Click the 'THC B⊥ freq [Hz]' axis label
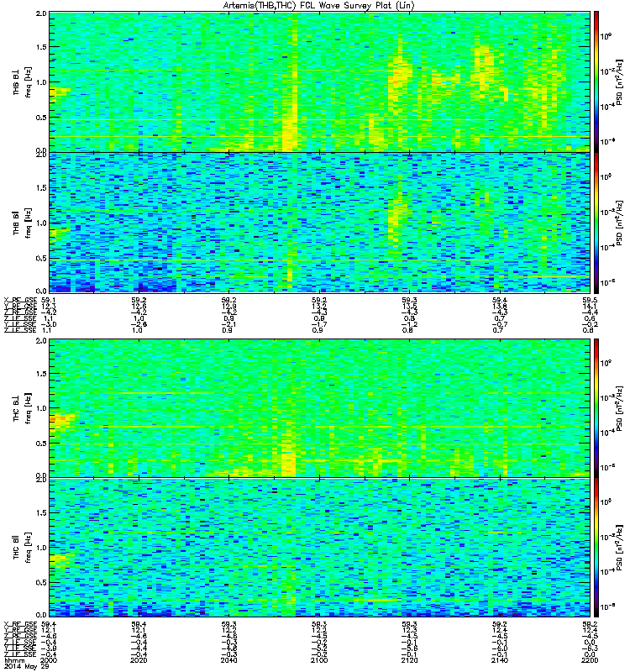 tap(22, 408)
